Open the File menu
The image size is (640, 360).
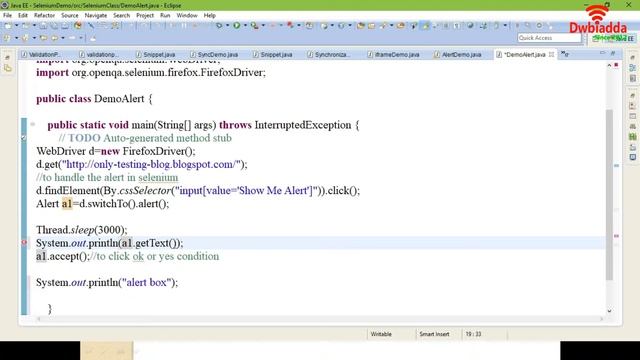7,16
